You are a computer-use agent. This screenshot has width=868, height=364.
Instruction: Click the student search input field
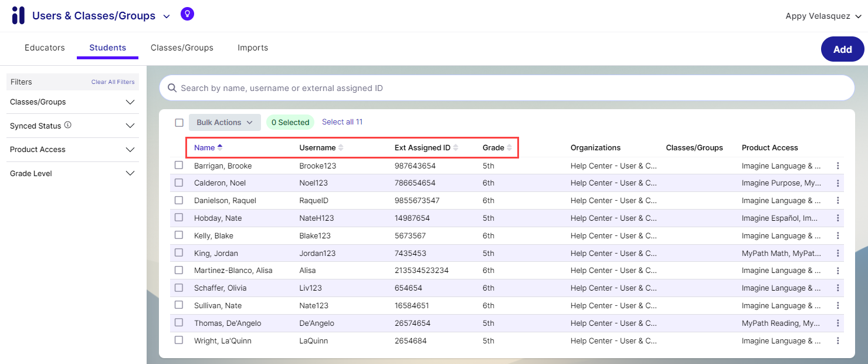(x=507, y=88)
